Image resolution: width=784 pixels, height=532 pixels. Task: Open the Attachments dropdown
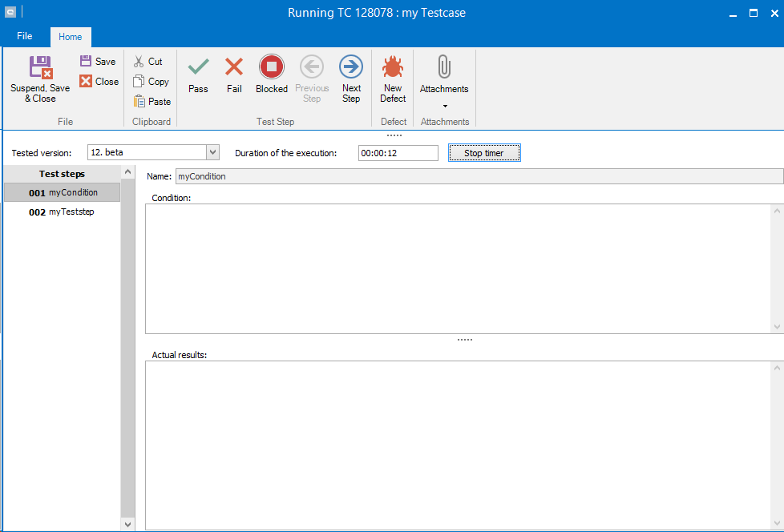tap(444, 105)
